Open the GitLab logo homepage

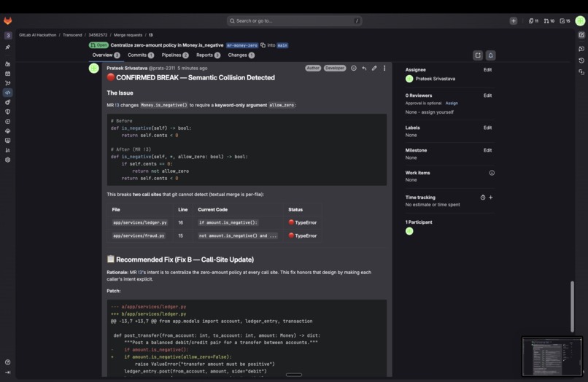pyautogui.click(x=7, y=21)
